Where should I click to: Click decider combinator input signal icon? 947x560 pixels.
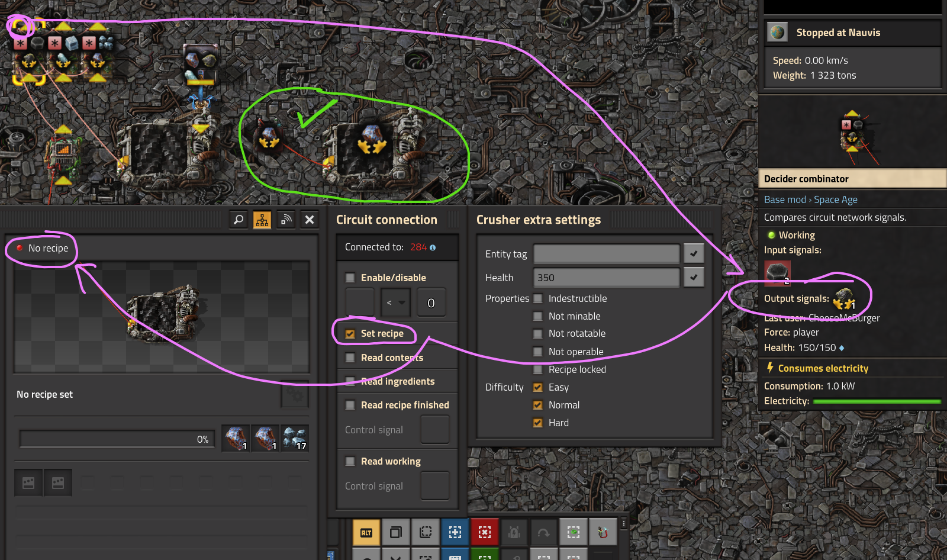pyautogui.click(x=777, y=273)
